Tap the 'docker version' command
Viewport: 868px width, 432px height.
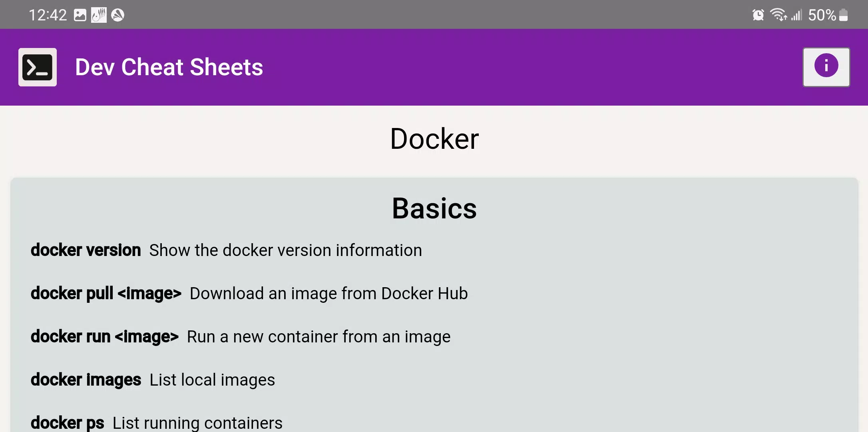[86, 250]
